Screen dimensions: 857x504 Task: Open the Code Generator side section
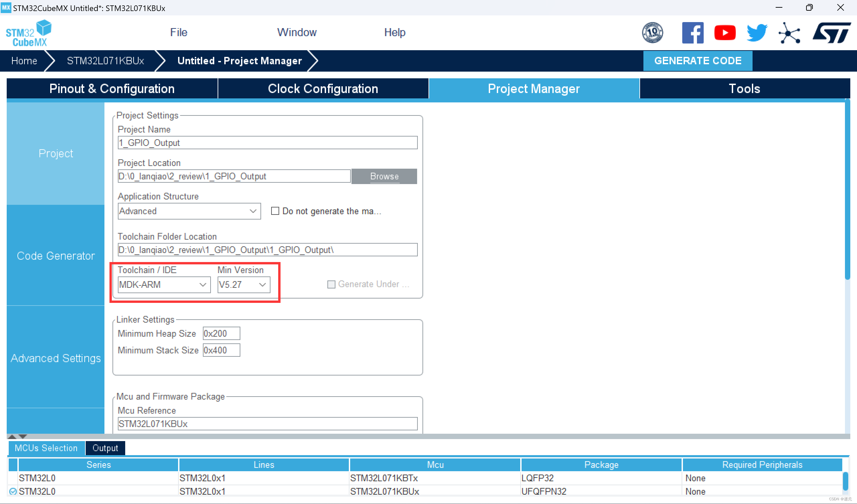56,256
